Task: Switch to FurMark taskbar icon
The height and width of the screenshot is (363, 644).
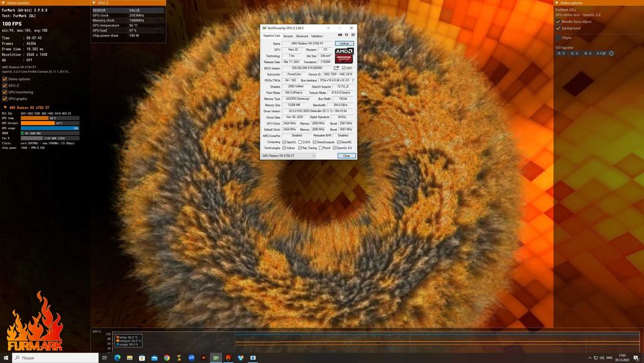Action: [x=229, y=358]
